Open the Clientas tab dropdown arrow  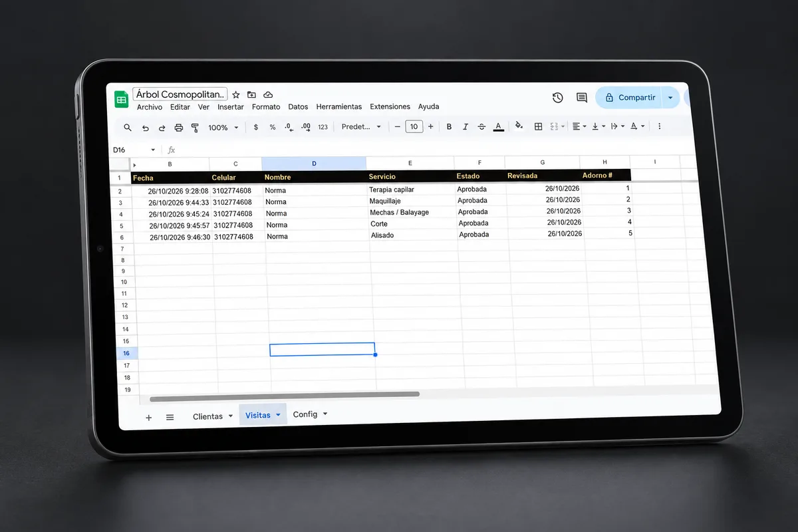point(231,416)
